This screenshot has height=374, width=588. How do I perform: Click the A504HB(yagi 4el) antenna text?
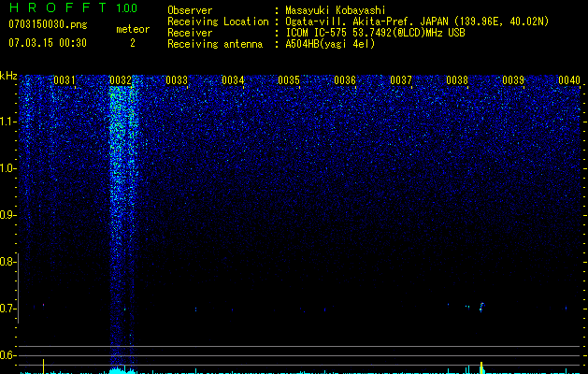(330, 44)
